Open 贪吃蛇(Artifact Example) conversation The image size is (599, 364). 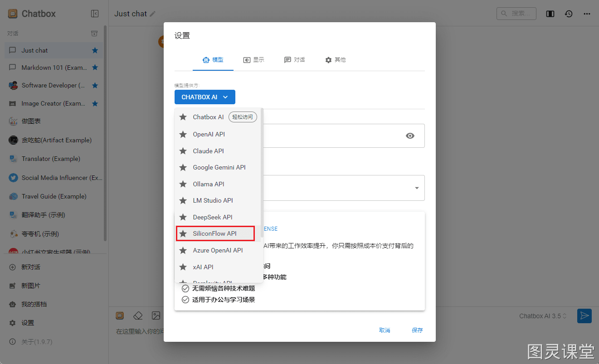tap(54, 140)
